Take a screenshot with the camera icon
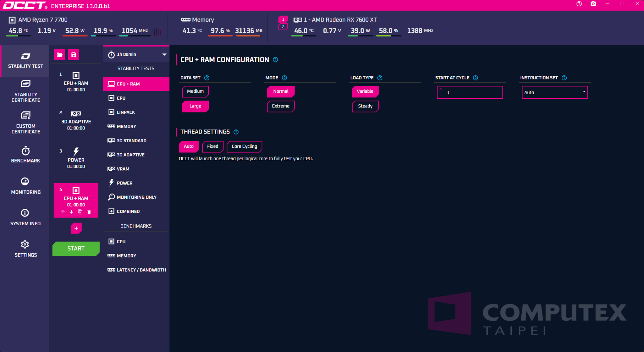The image size is (644, 352). [593, 4]
